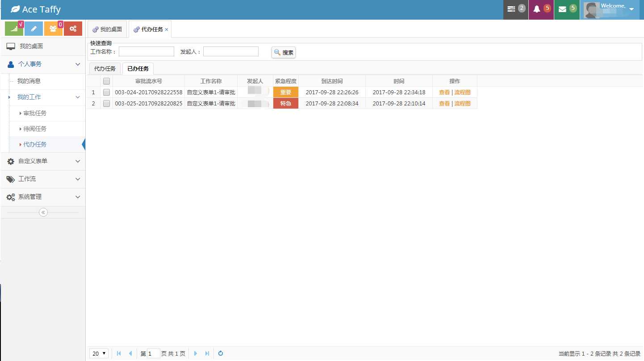644x361 pixels.
Task: Click the 发起人 search input
Action: coord(231,52)
